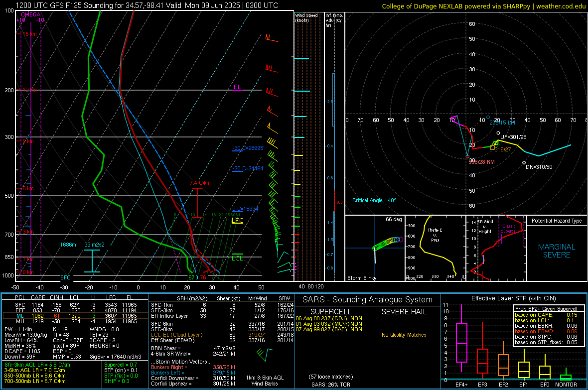Click the red based on EBWD: 0.06 row
Viewport: 588px width, 390px height.
click(x=546, y=332)
